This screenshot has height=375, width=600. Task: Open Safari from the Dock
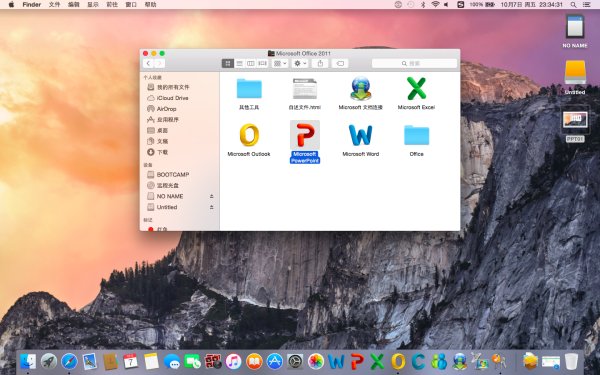coord(69,361)
